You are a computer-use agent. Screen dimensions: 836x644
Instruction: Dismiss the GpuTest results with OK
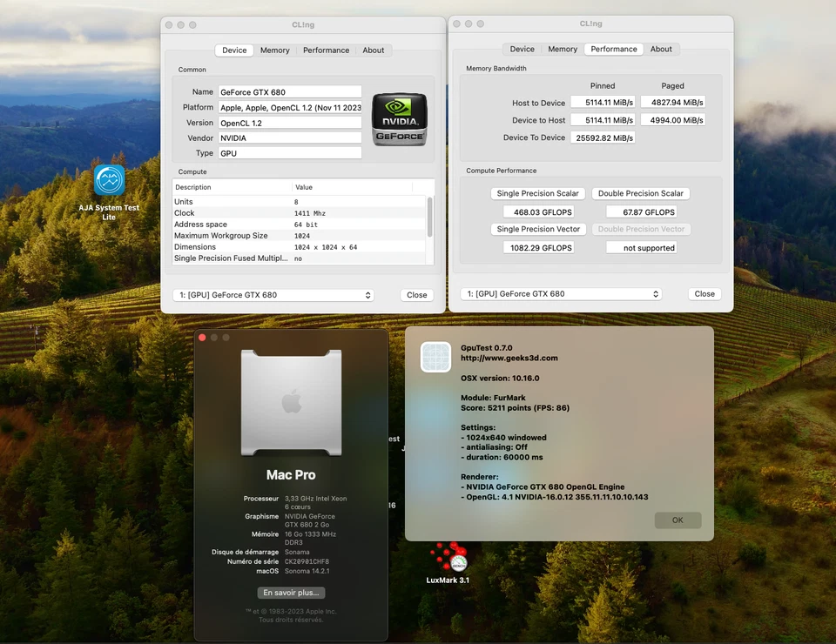(677, 520)
